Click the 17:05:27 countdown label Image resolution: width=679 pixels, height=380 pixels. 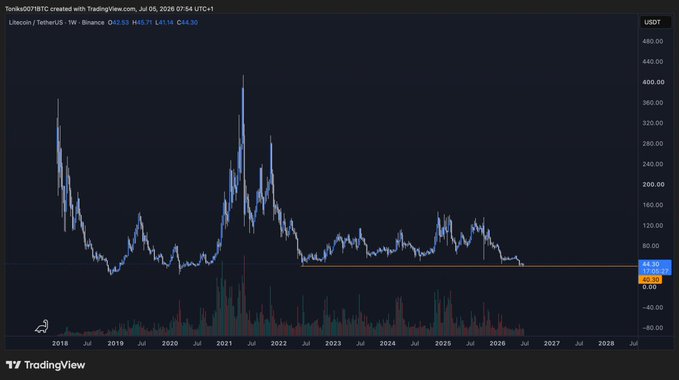click(655, 271)
